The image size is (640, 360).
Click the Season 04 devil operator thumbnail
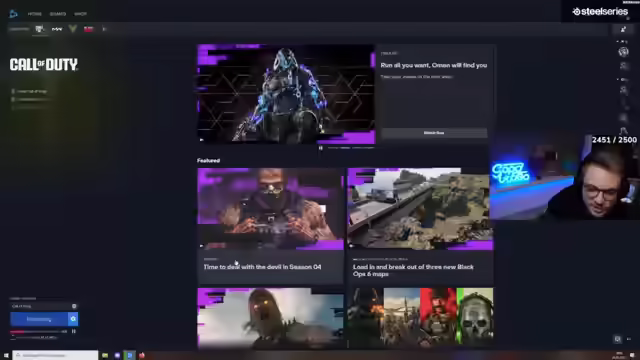(x=270, y=209)
